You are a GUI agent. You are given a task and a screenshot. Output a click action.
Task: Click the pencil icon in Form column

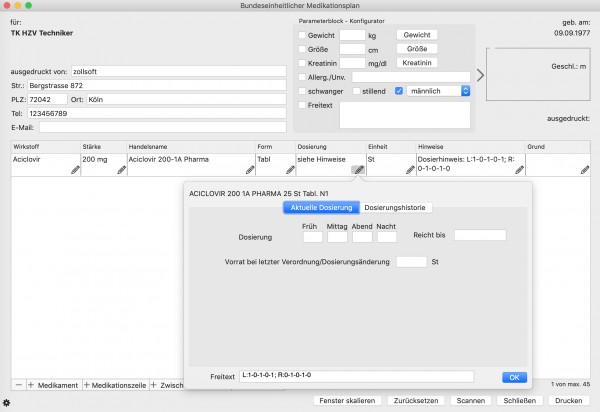pyautogui.click(x=290, y=170)
